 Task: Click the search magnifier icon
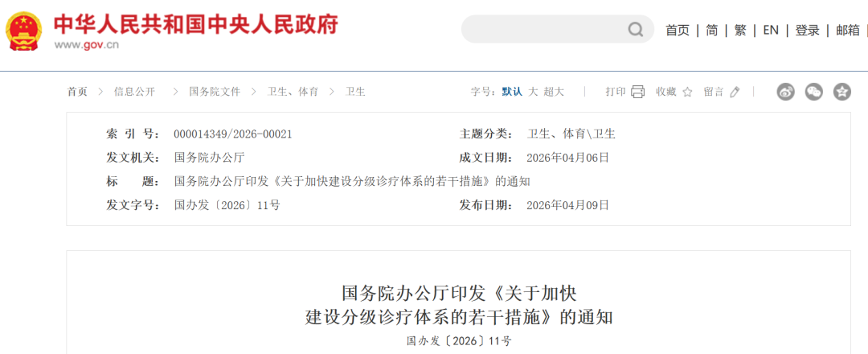635,30
